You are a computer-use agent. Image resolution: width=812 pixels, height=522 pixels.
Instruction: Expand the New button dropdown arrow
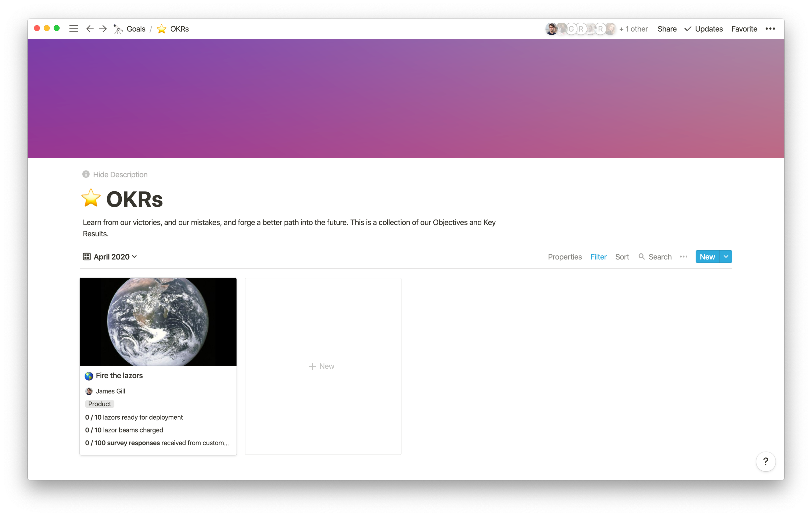(726, 257)
